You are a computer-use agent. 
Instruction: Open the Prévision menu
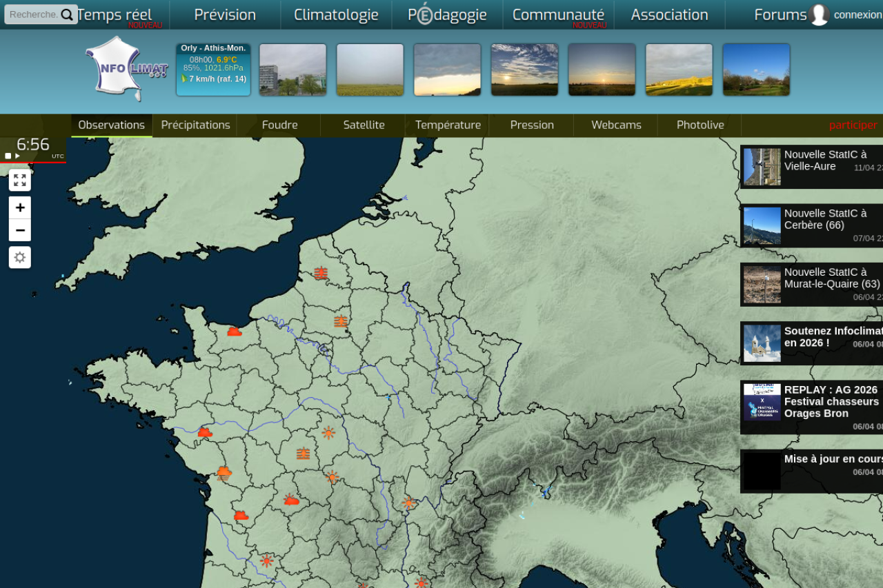pyautogui.click(x=225, y=14)
